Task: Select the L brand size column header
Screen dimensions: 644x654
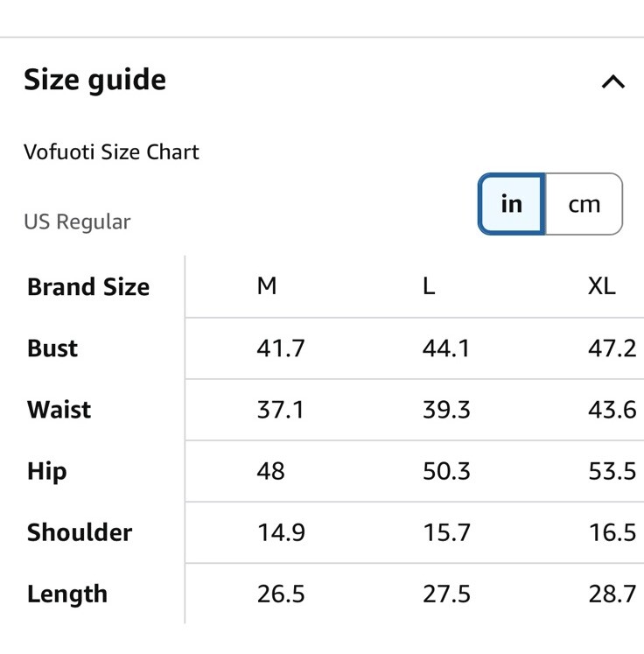Action: tap(429, 286)
